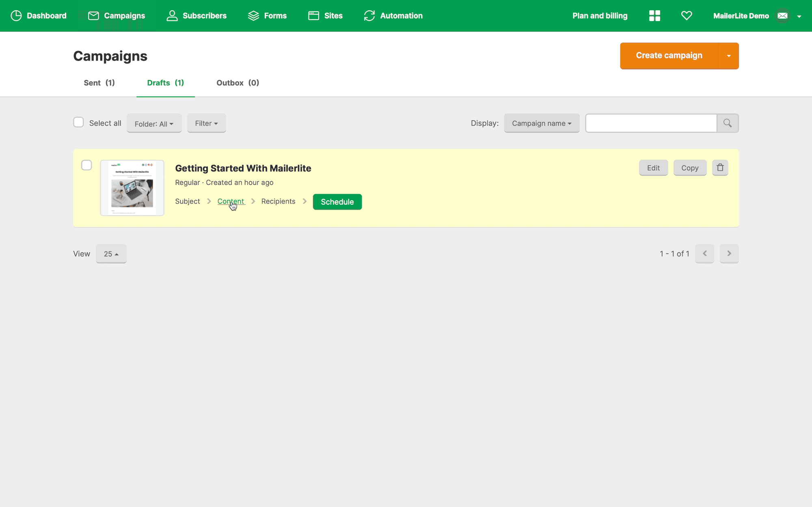Click the campaign search input field

pos(651,123)
